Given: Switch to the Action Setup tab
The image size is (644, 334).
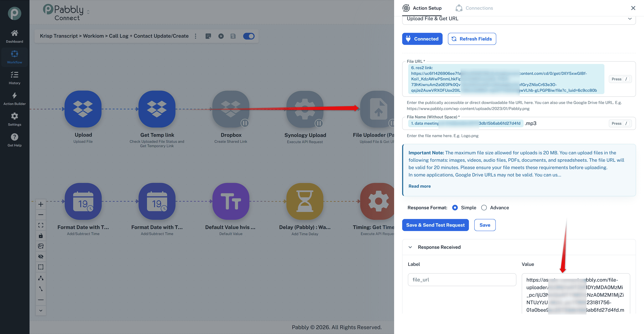Looking at the screenshot, I should (x=422, y=8).
